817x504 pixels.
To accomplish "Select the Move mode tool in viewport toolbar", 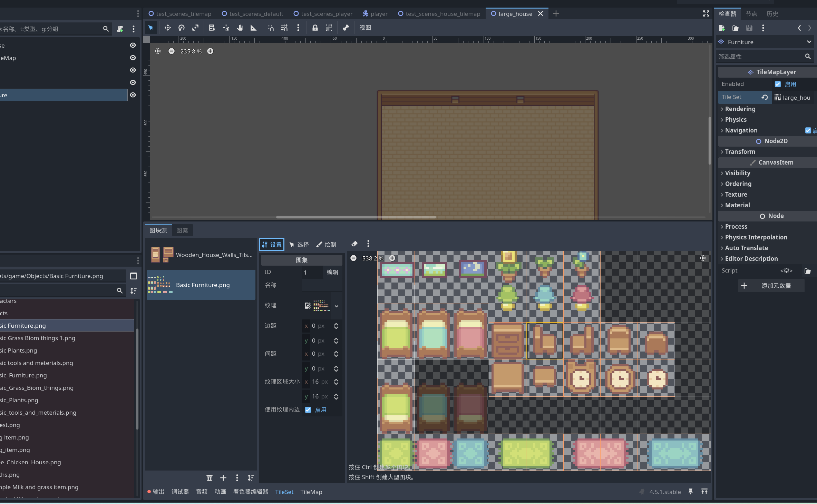I will tap(168, 28).
